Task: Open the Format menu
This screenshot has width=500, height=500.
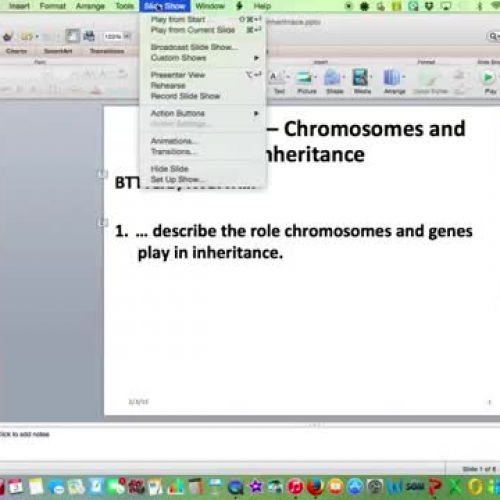Action: (53, 6)
